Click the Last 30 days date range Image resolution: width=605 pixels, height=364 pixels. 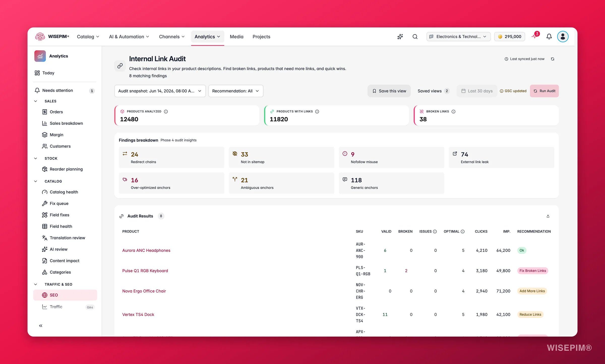(x=477, y=91)
